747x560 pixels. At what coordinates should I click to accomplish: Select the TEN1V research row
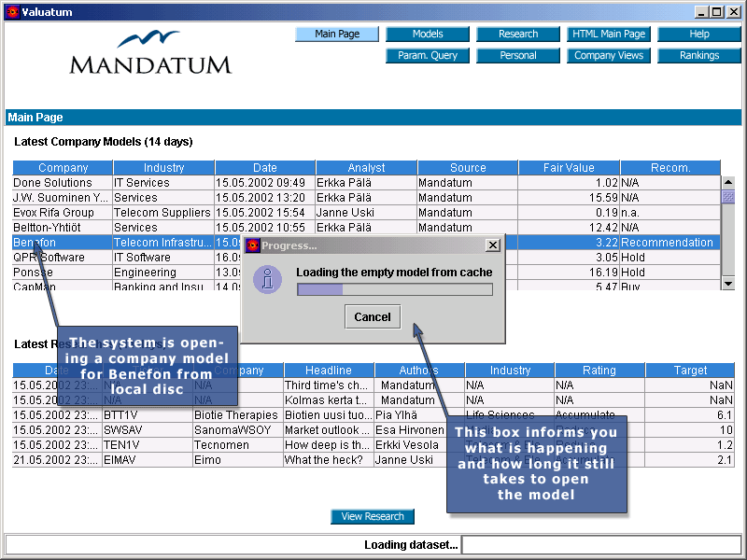point(373,445)
